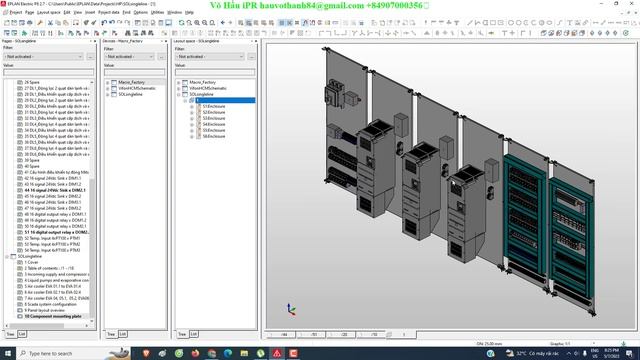The image size is (640, 360).
Task: Open the Project menu
Action: coord(16,12)
